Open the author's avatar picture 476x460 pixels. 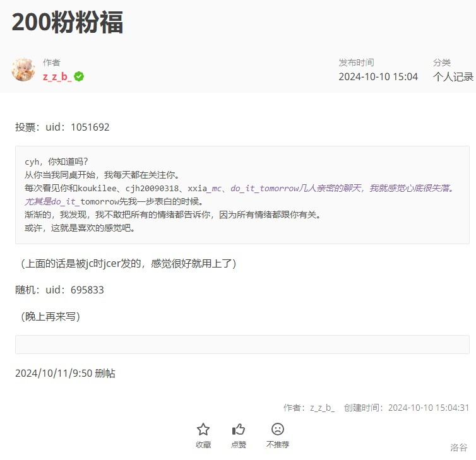[23, 69]
